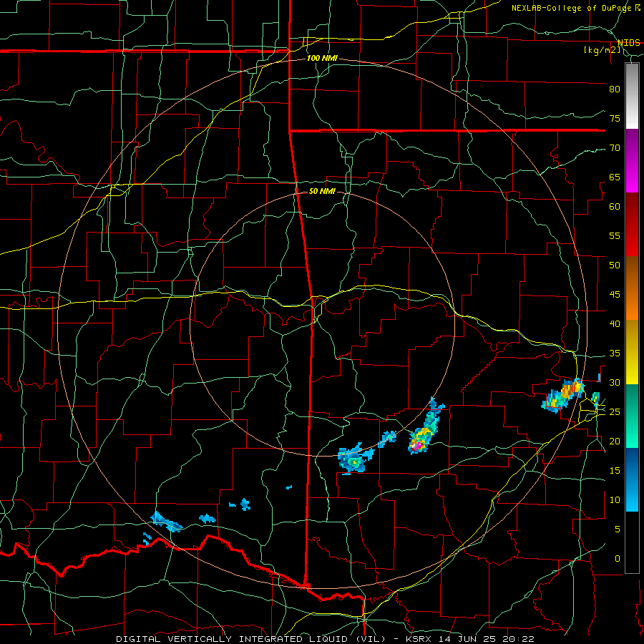644x644 pixels.
Task: Click the 15 value on the scale
Action: tap(615, 470)
